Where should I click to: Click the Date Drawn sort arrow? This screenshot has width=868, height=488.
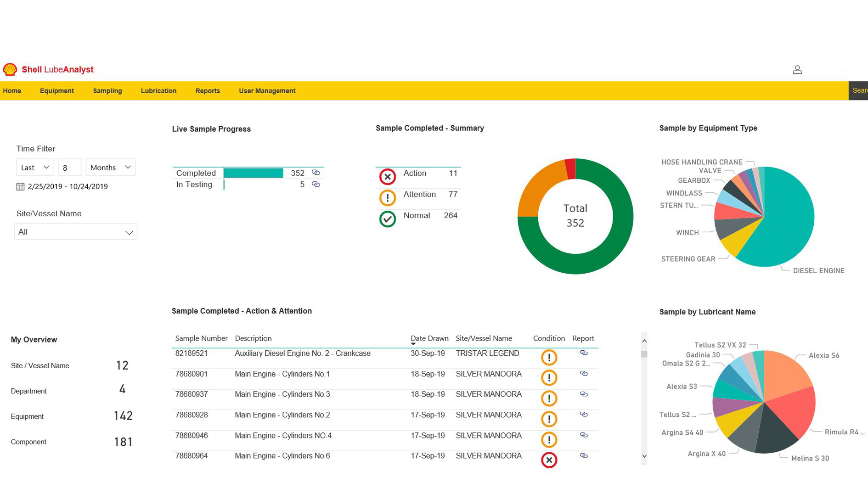pos(413,344)
